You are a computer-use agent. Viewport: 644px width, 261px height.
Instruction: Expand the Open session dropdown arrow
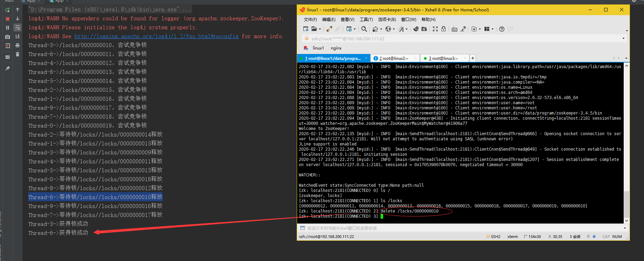(320, 29)
